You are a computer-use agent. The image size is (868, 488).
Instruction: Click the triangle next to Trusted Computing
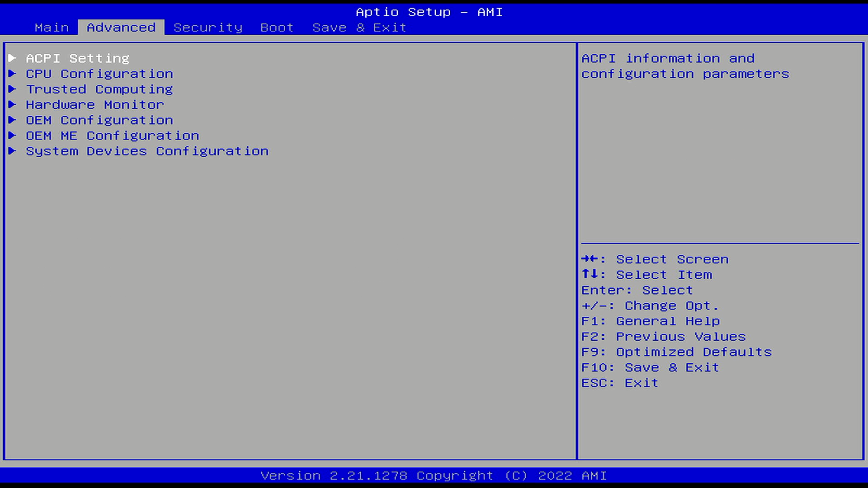pos(12,89)
